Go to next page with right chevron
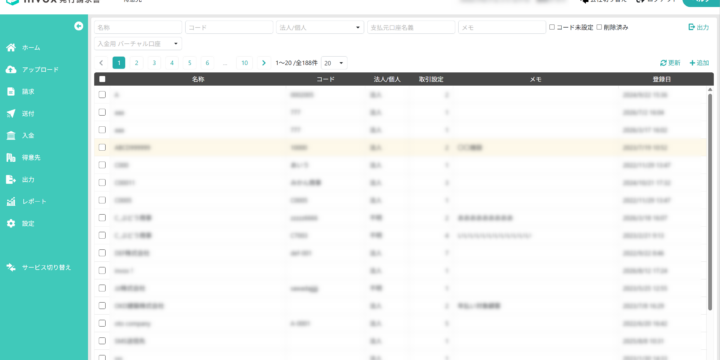The image size is (720, 360). click(x=264, y=63)
